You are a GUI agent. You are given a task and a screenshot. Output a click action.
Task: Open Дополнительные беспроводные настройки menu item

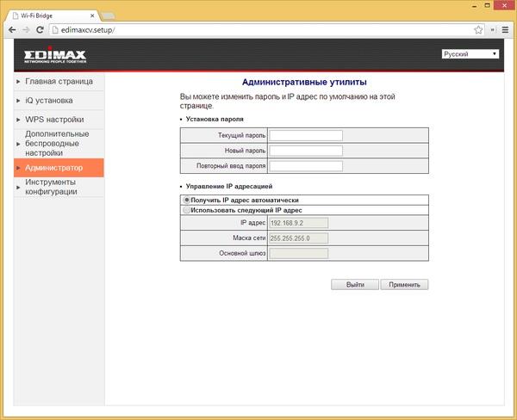pos(59,144)
